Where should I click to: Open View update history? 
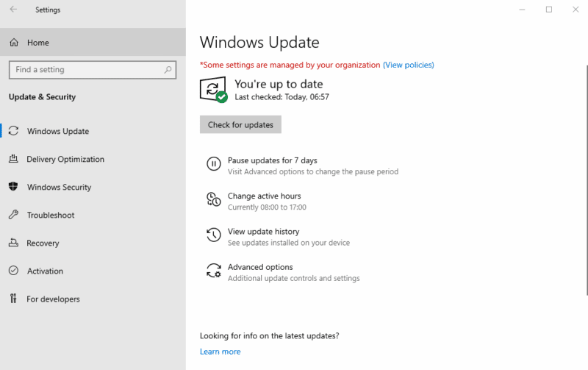(x=263, y=232)
